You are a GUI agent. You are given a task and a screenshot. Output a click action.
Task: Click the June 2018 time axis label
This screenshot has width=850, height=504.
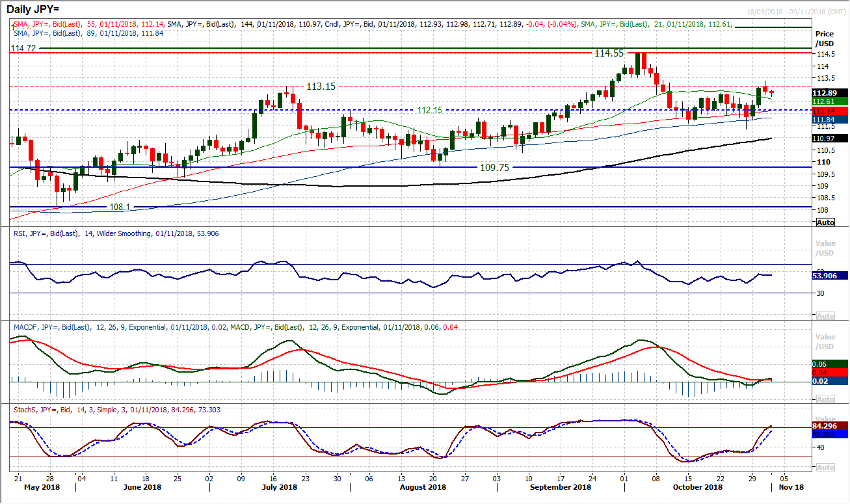click(x=142, y=486)
